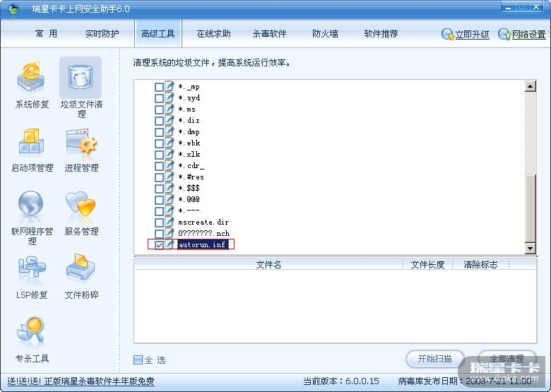Click the edit icon beside *.xlk
Image resolution: width=551 pixels, height=392 pixels.
[169, 154]
